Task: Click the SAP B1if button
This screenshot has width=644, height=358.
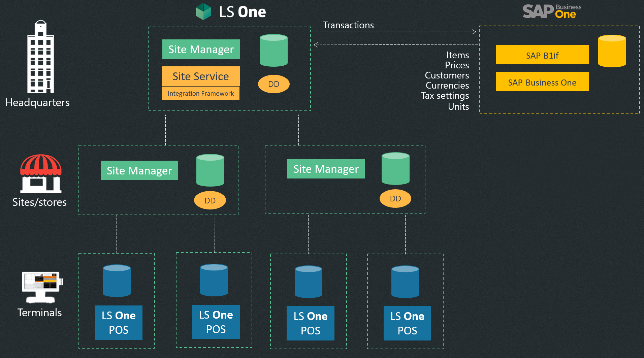Action: coord(542,55)
